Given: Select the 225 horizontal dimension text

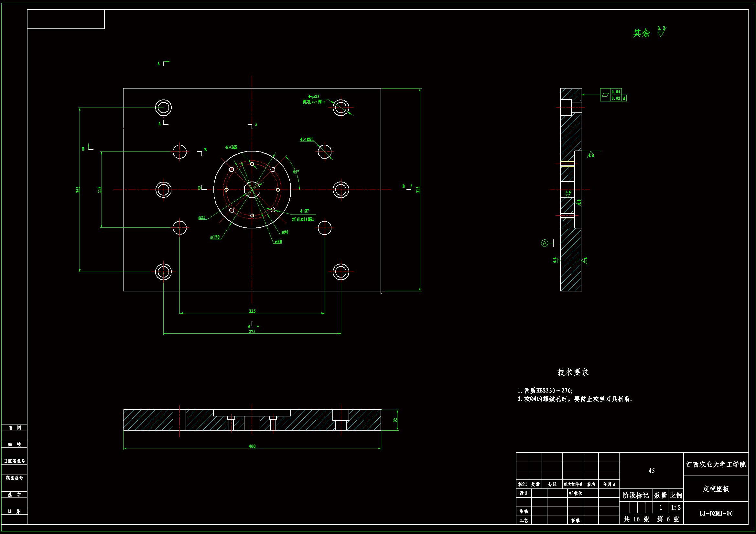Looking at the screenshot, I should pyautogui.click(x=252, y=311).
